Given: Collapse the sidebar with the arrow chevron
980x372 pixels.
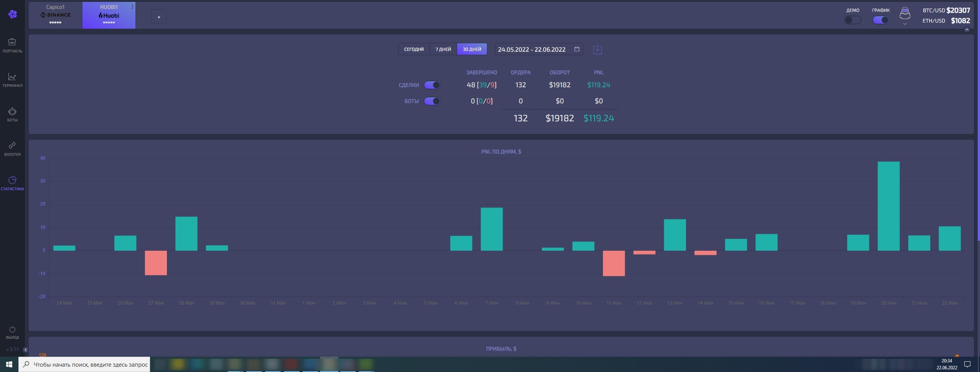Looking at the screenshot, I should point(25,349).
